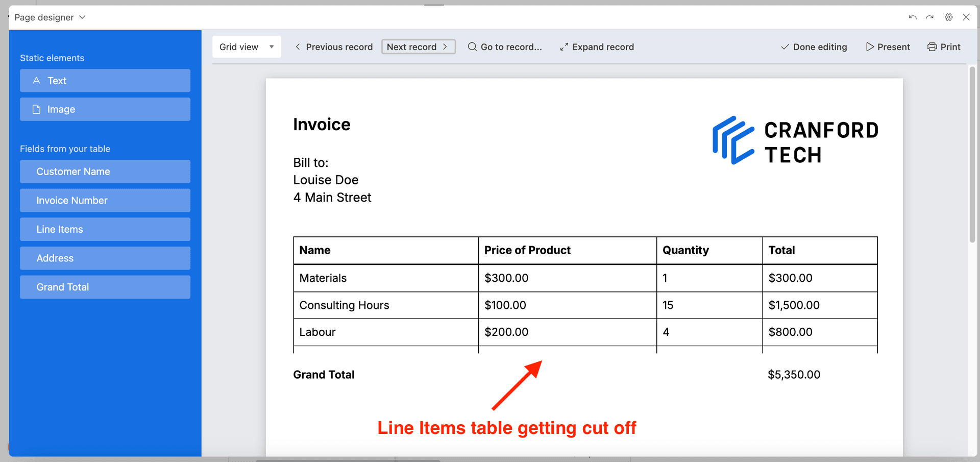Open the page designer settings gear
Viewport: 980px width, 462px height.
coord(948,17)
